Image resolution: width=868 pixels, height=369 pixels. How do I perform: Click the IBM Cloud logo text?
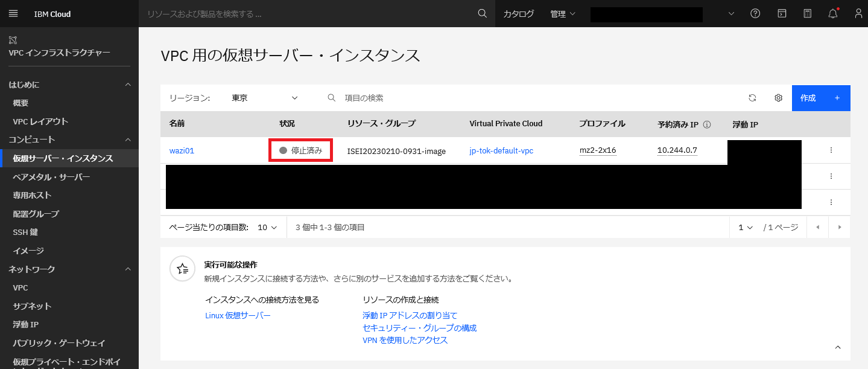pyautogui.click(x=52, y=14)
